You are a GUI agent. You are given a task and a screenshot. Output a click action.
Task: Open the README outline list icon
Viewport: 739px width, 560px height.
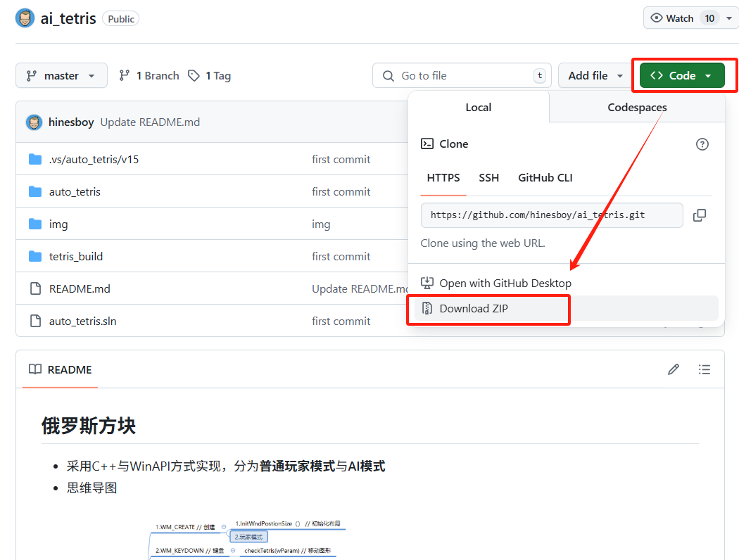point(704,370)
